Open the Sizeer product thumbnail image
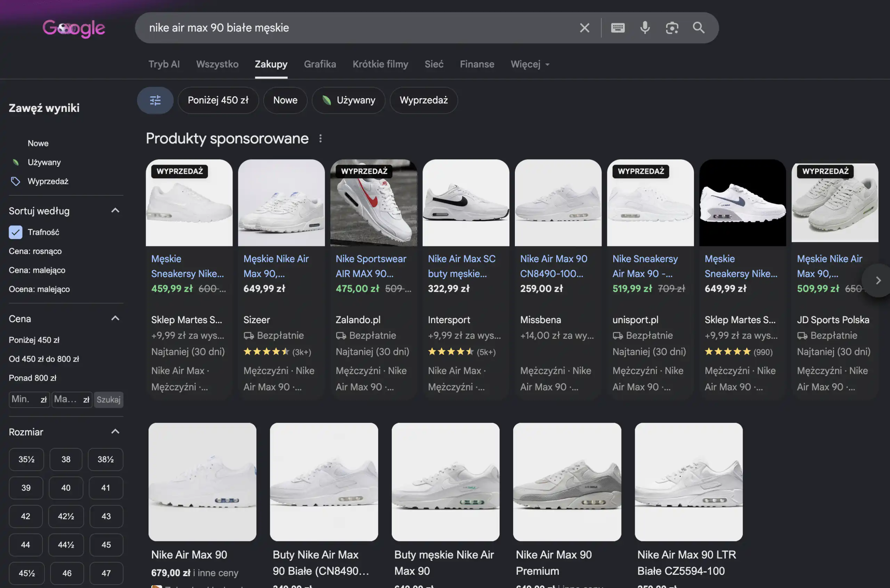890x588 pixels. [x=281, y=203]
